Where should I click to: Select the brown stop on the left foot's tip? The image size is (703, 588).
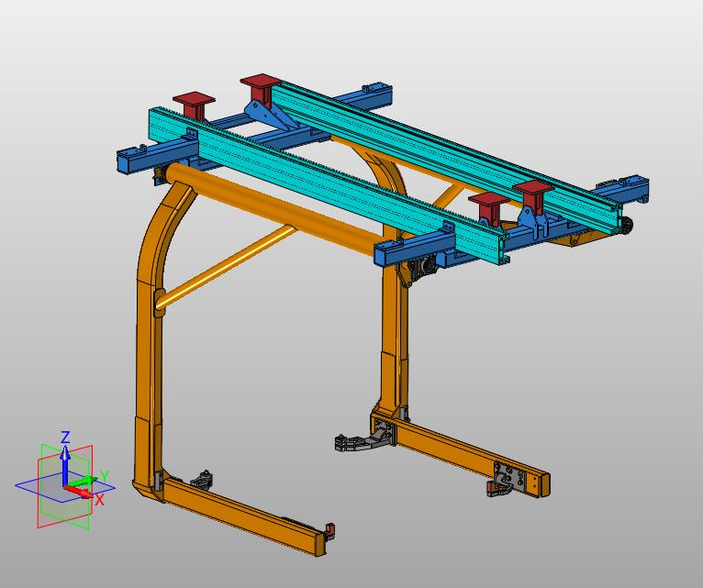[329, 529]
